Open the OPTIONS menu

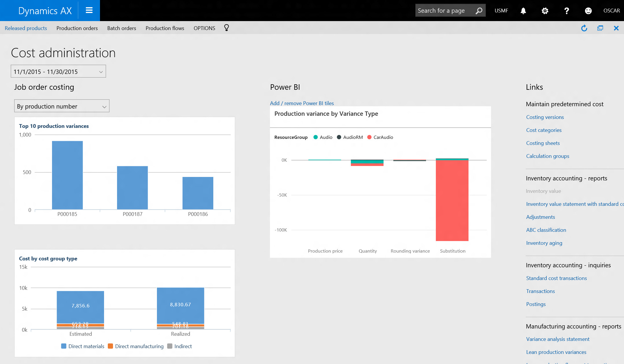coord(204,28)
